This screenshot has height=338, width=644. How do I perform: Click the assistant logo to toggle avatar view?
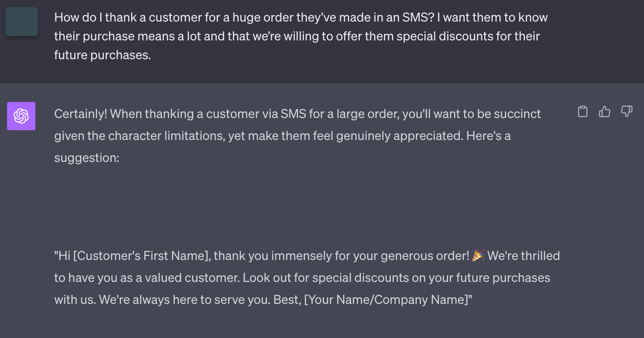[21, 116]
